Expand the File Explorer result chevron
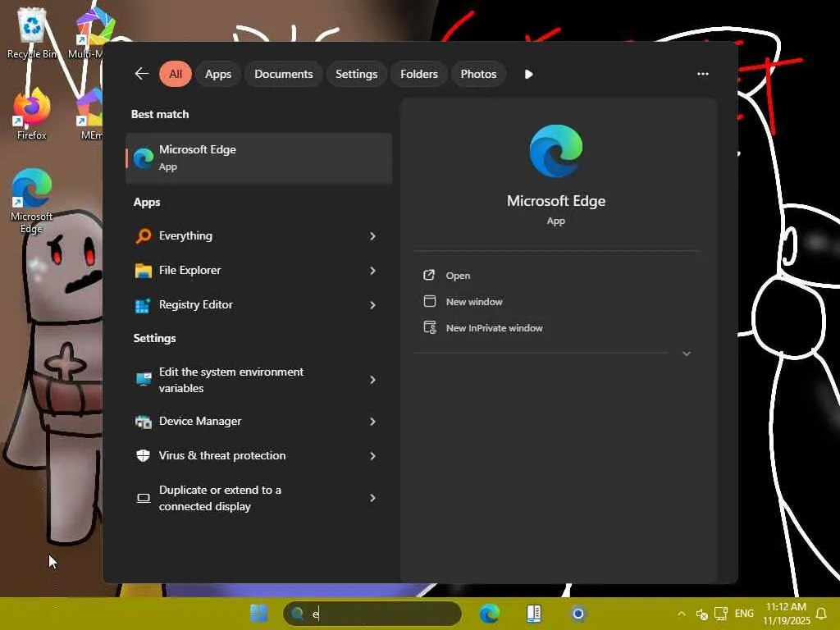Image resolution: width=840 pixels, height=630 pixels. pos(372,271)
